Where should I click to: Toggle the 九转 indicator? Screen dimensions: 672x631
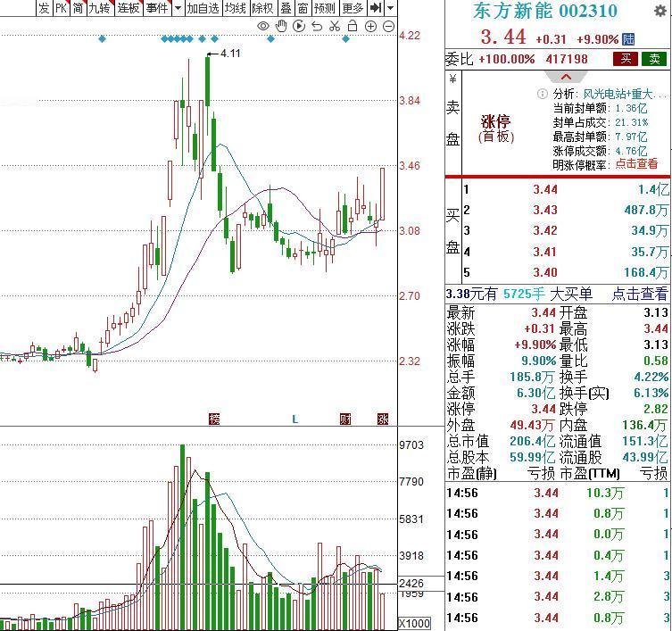[x=100, y=8]
